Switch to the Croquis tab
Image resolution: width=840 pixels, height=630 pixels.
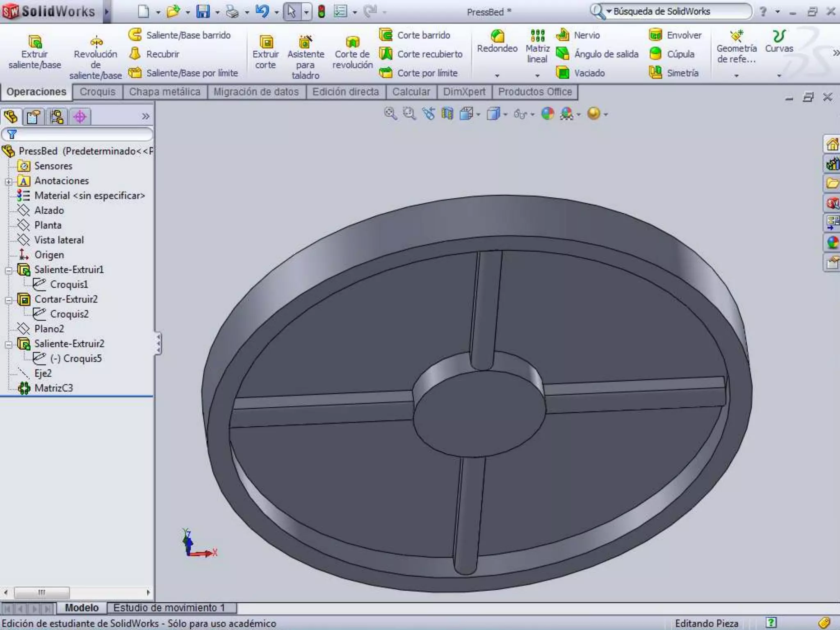pyautogui.click(x=98, y=92)
